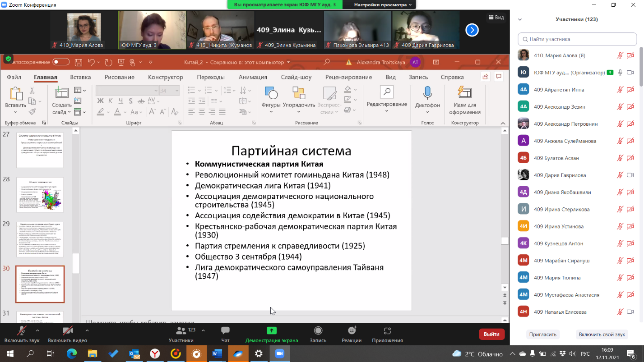Viewport: 644px width, 362px height.
Task: Click the Format Painter brush icon
Action: pyautogui.click(x=32, y=111)
